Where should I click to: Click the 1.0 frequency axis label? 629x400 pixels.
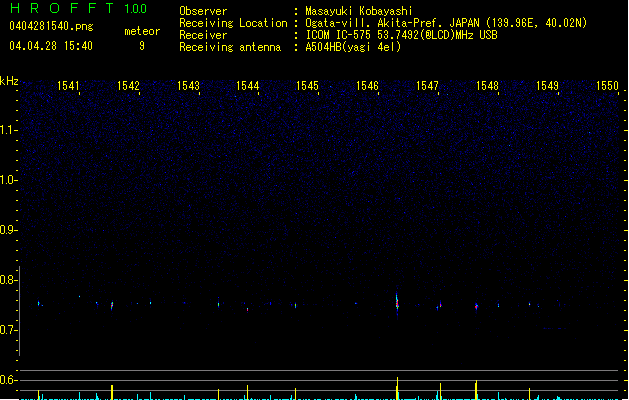click(9, 180)
